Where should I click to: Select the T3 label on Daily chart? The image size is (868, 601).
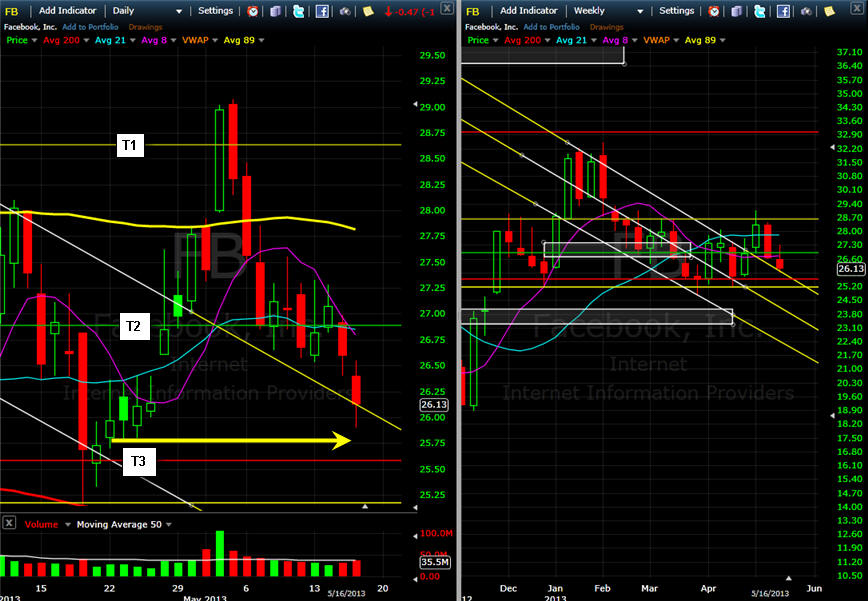tap(139, 461)
